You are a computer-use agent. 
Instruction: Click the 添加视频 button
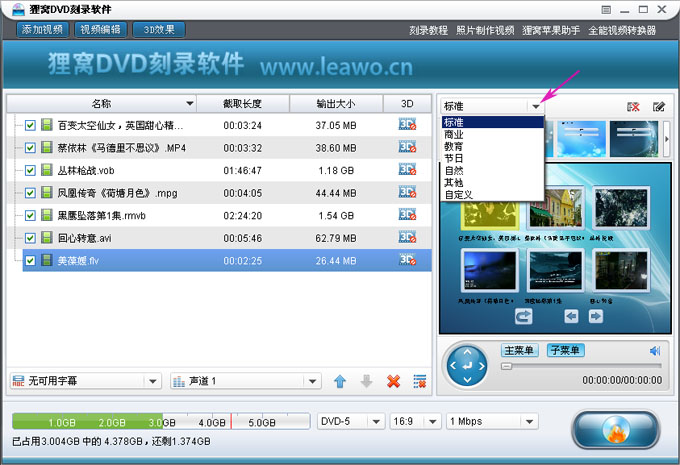pos(42,29)
